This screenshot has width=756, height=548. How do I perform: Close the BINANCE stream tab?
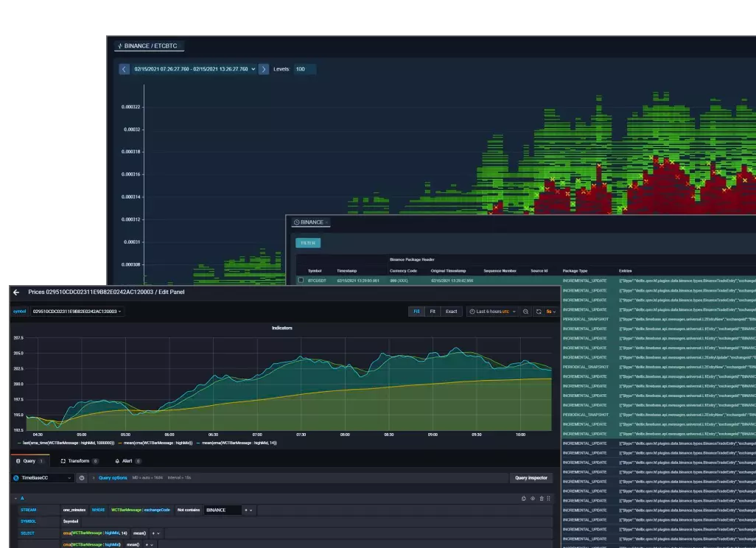(x=327, y=222)
